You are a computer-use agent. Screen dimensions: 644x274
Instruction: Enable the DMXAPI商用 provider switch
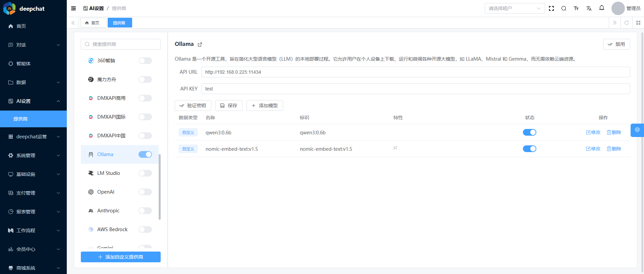(145, 98)
